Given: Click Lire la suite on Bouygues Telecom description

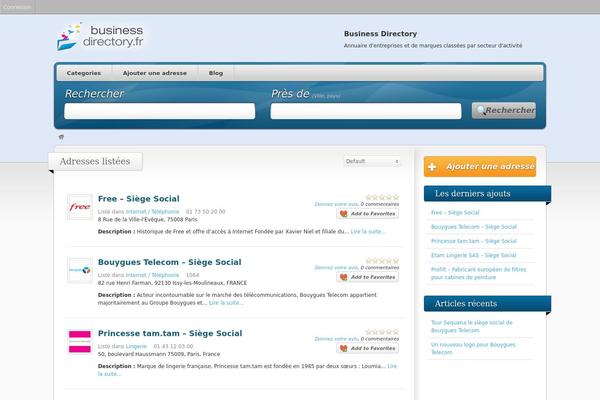Looking at the screenshot, I should click(226, 303).
